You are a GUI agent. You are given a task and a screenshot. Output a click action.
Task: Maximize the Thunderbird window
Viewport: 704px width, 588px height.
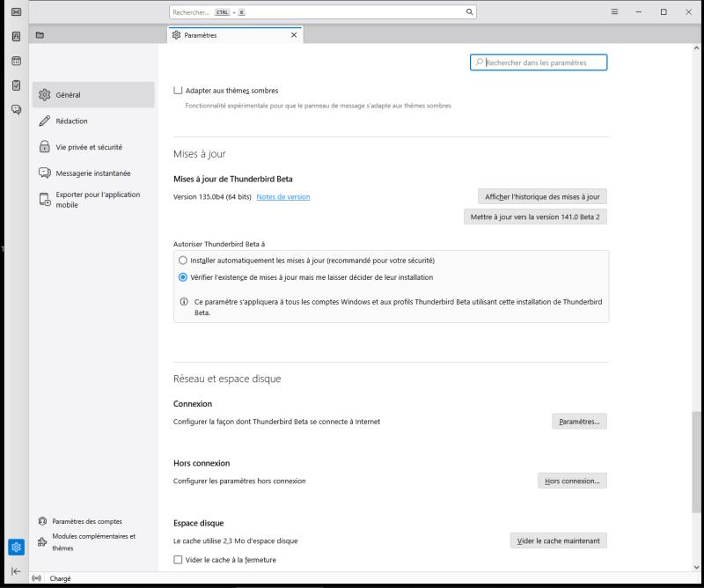[664, 12]
